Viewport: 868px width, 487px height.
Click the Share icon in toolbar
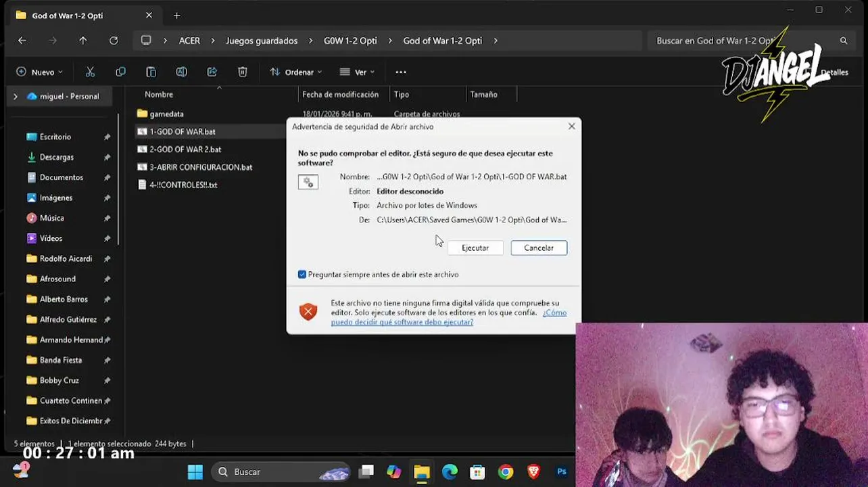point(212,72)
